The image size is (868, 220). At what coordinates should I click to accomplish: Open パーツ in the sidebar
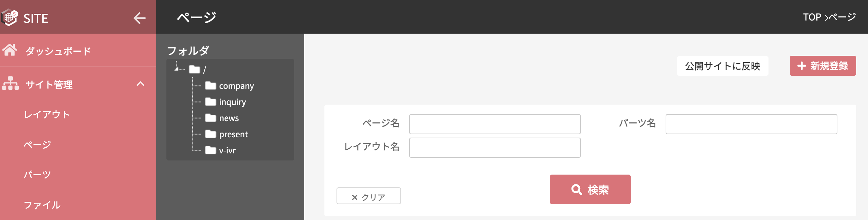pyautogui.click(x=37, y=175)
